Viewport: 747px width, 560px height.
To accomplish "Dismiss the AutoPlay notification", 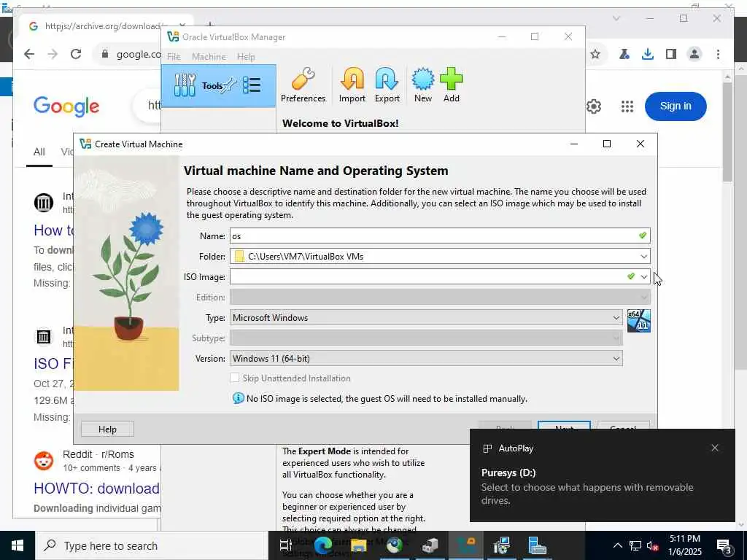I will point(714,448).
